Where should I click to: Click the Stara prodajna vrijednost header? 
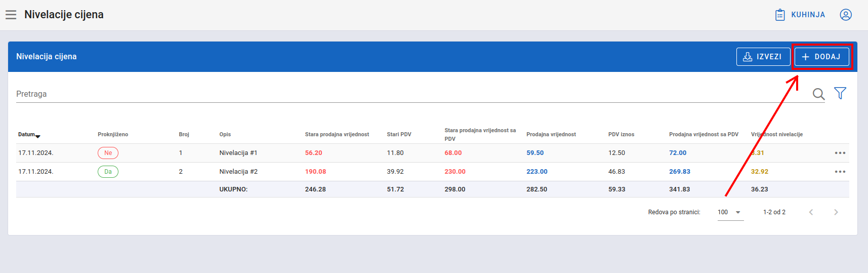tap(337, 135)
